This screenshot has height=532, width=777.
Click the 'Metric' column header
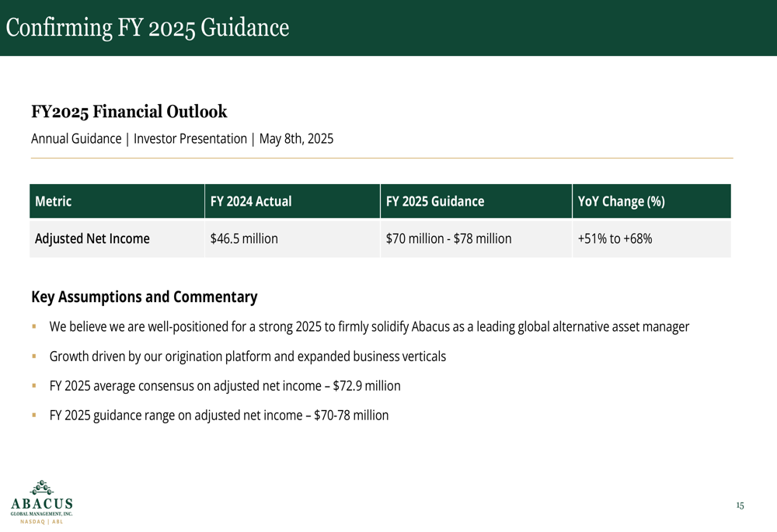117,201
